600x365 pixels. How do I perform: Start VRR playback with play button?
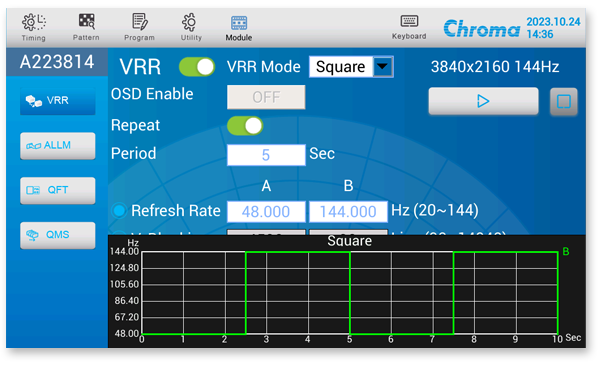tap(483, 101)
